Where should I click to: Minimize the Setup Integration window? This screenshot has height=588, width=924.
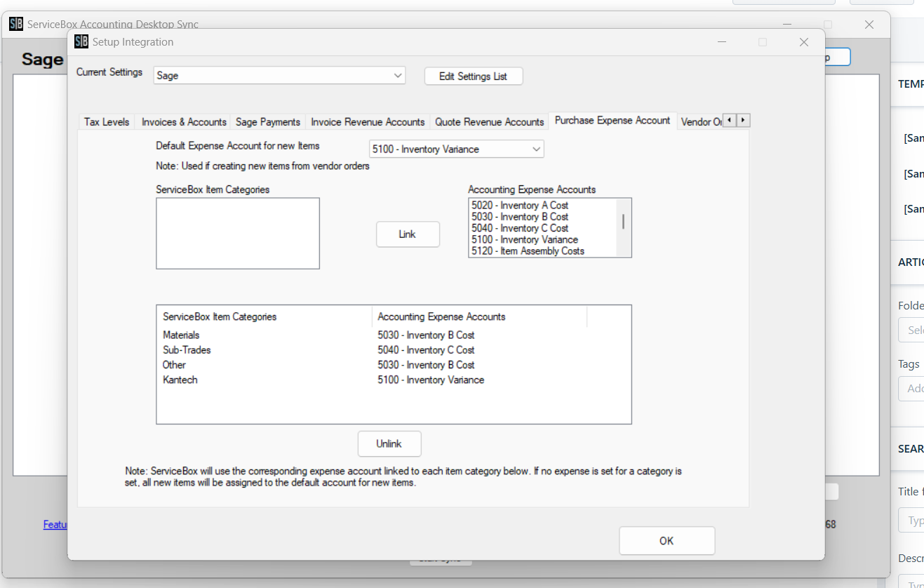point(723,42)
